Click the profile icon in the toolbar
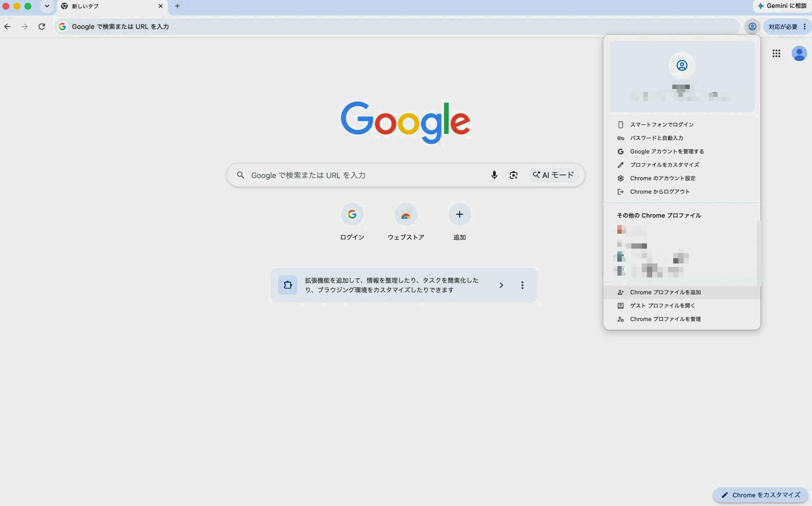This screenshot has width=812, height=506. coord(752,27)
